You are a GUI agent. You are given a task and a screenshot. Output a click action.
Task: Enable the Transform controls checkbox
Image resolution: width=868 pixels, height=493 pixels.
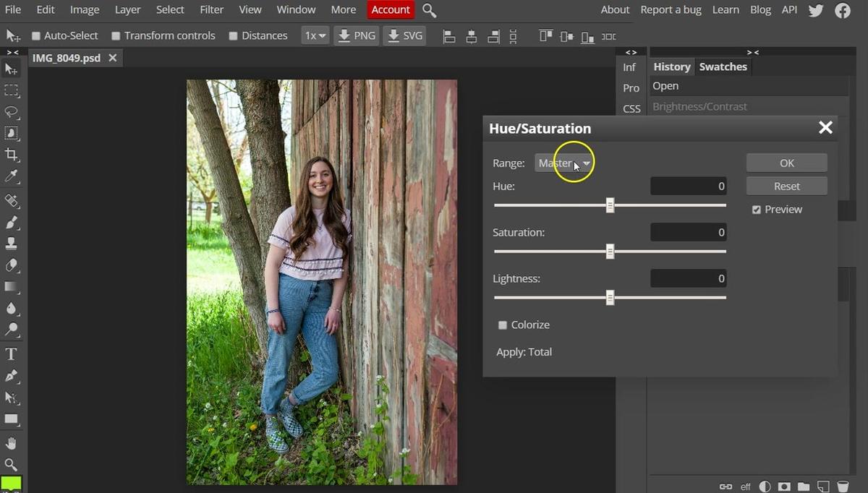(116, 36)
